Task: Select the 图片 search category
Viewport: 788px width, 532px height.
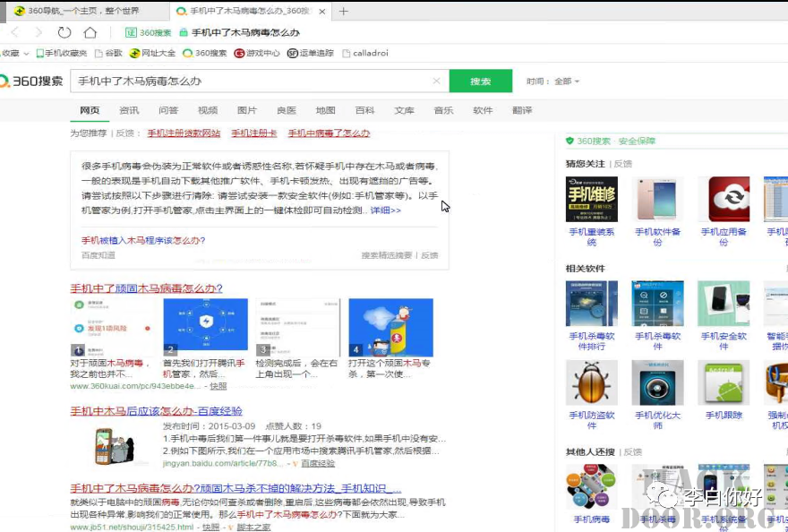Action: (x=247, y=110)
